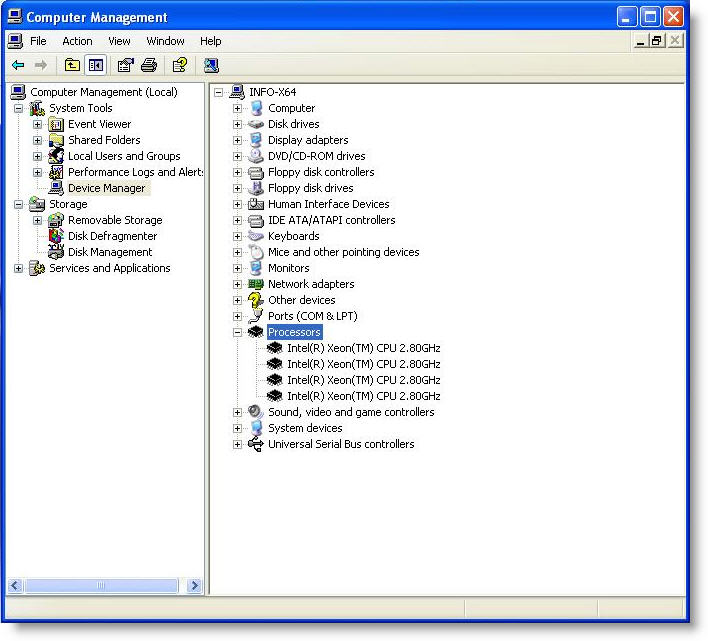The height and width of the screenshot is (641, 708).
Task: Expand the Other devices node
Action: pos(238,300)
